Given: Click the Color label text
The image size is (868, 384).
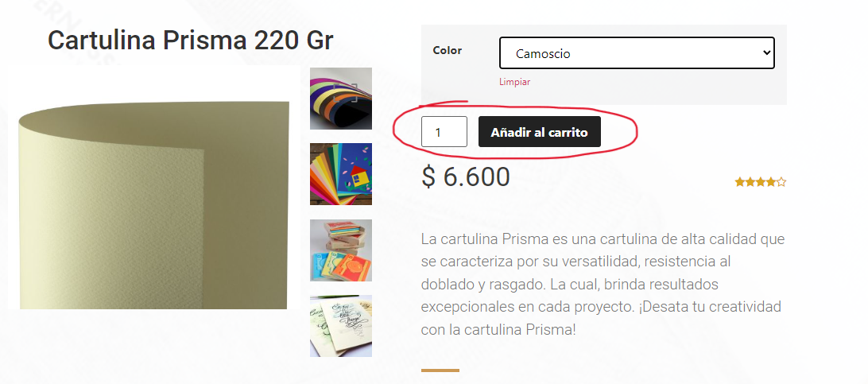Looking at the screenshot, I should point(448,50).
